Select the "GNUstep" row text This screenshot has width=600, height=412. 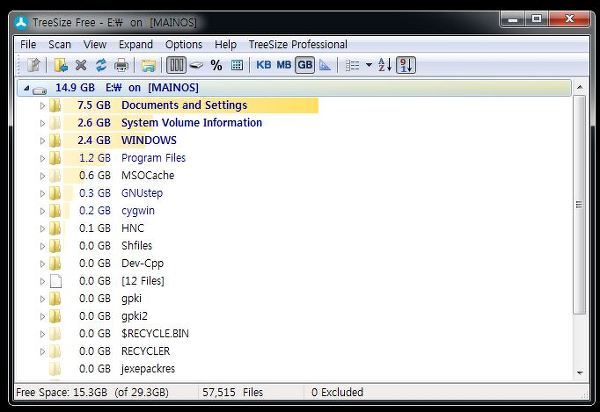pyautogui.click(x=142, y=193)
